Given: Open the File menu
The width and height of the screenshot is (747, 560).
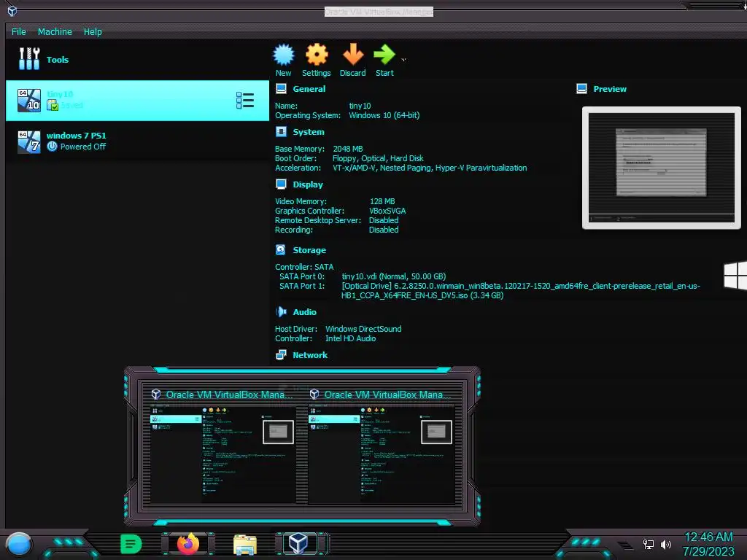Looking at the screenshot, I should point(18,31).
